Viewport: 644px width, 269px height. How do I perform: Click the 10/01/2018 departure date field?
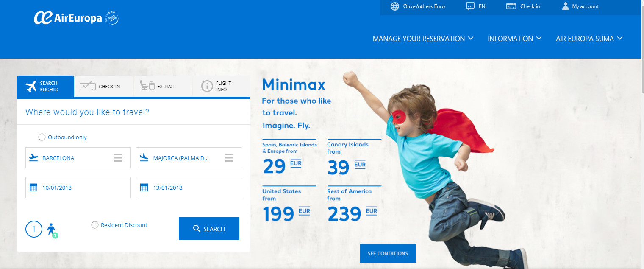point(78,188)
